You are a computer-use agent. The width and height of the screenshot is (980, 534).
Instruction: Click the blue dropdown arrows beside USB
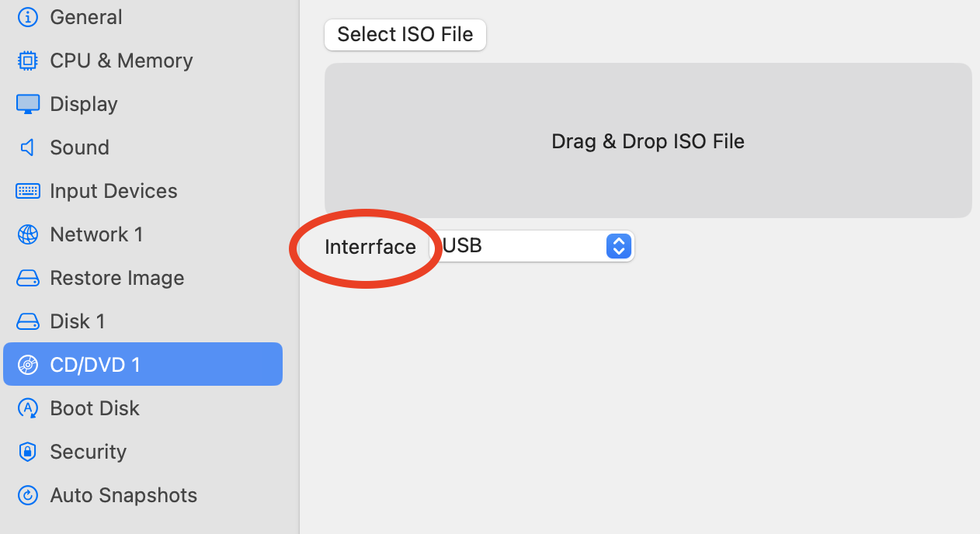[618, 246]
